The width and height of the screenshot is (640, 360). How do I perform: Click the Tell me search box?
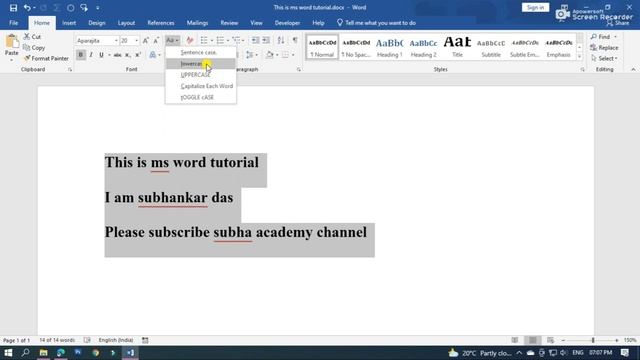376,23
